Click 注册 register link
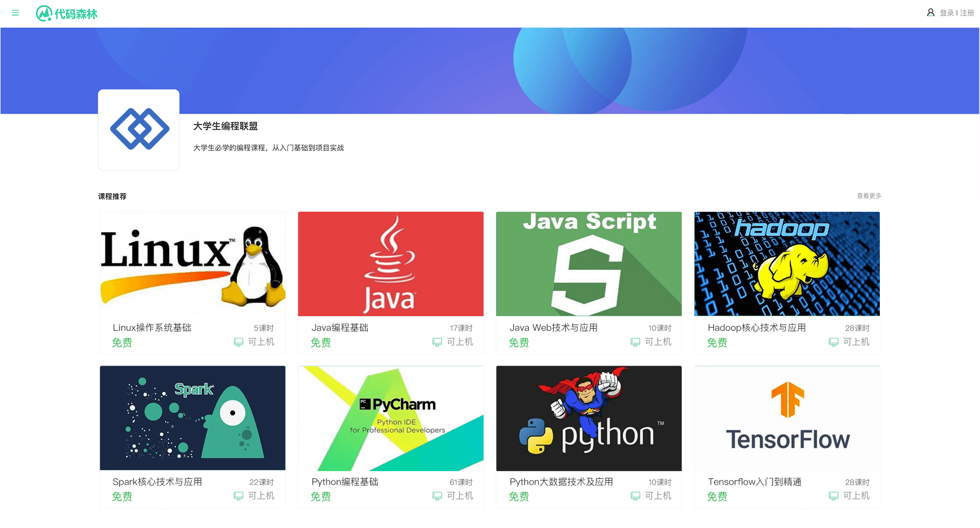 click(x=967, y=13)
